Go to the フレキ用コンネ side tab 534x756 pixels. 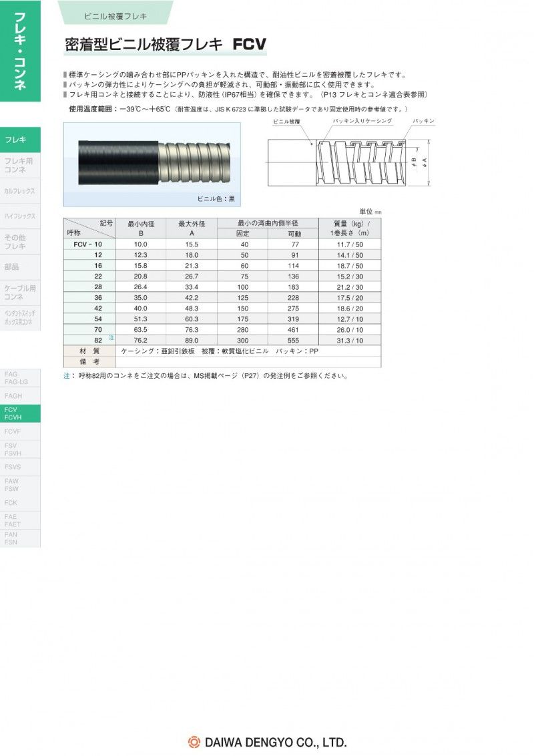click(20, 166)
